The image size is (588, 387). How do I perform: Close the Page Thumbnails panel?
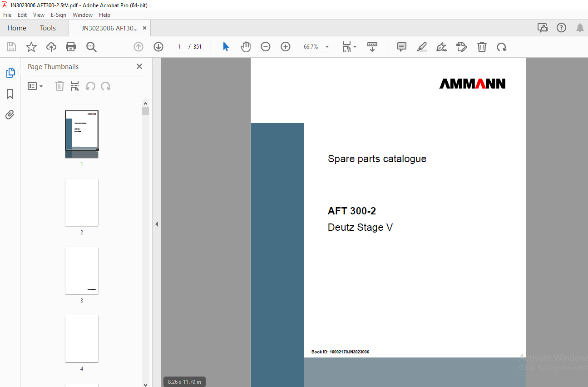point(139,66)
